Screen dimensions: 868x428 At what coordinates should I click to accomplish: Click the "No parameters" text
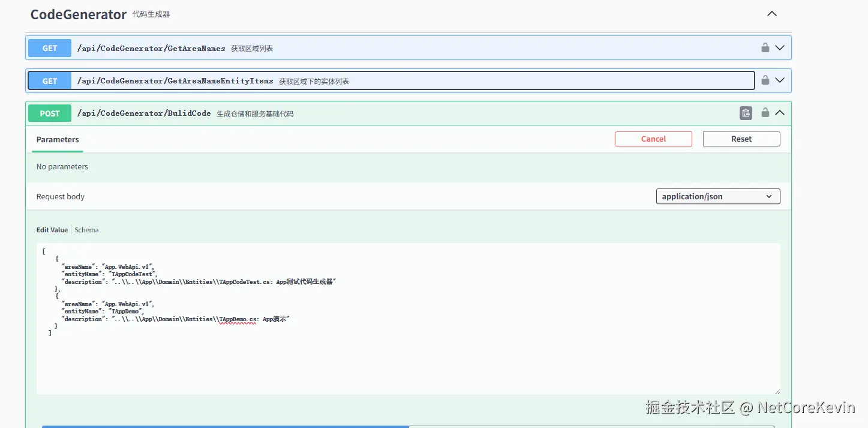(62, 166)
